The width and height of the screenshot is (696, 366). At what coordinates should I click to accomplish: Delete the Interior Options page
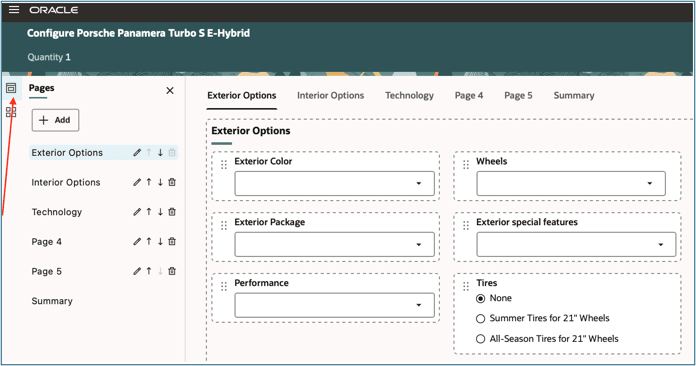pyautogui.click(x=172, y=182)
